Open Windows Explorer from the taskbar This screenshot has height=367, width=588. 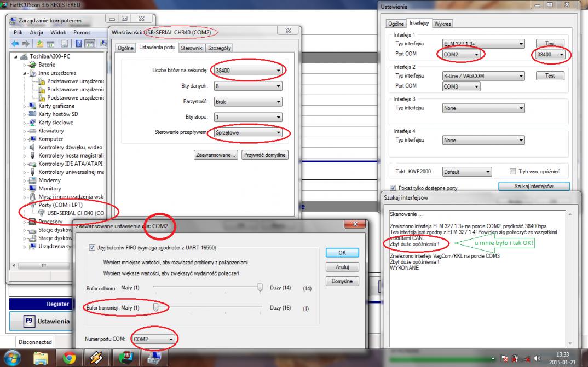tap(41, 358)
